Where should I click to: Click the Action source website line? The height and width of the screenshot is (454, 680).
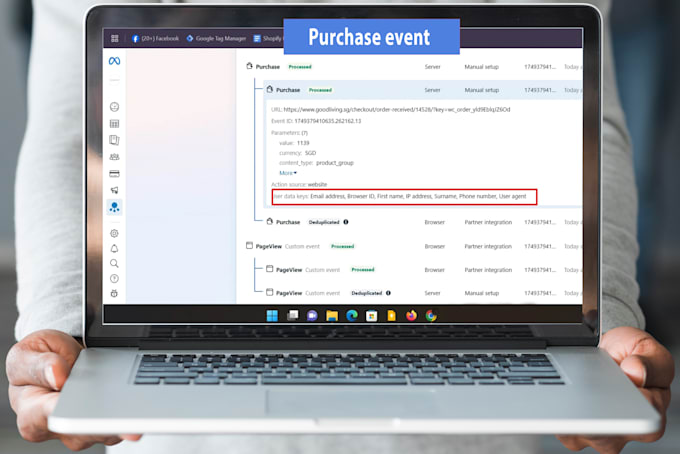coord(299,185)
